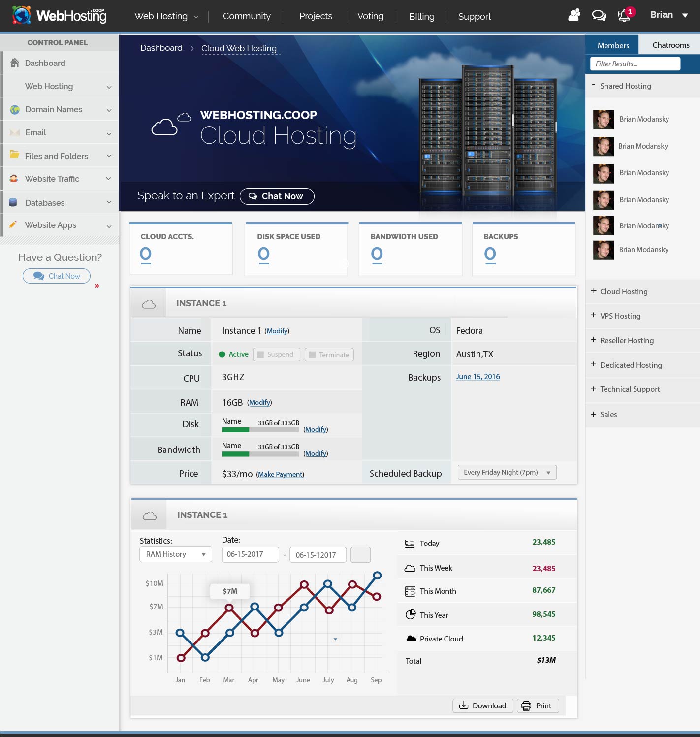Viewport: 700px width, 737px height.
Task: Click the This Year pie chart icon
Action: tap(410, 614)
